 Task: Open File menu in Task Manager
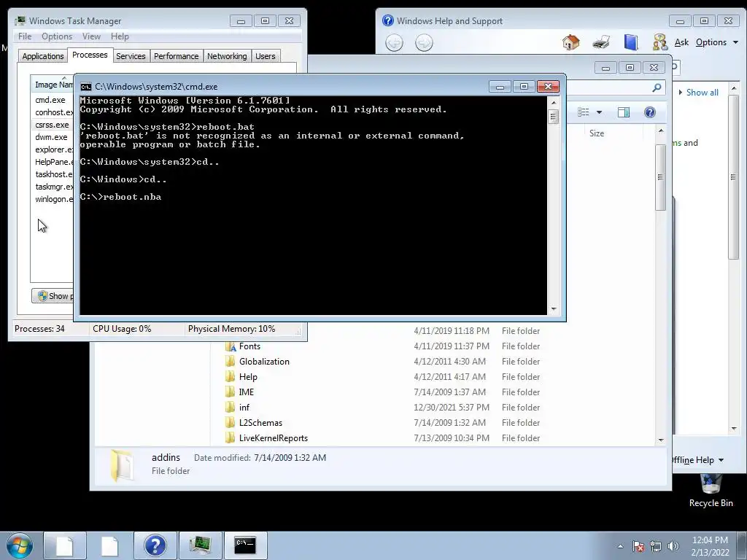pos(25,36)
